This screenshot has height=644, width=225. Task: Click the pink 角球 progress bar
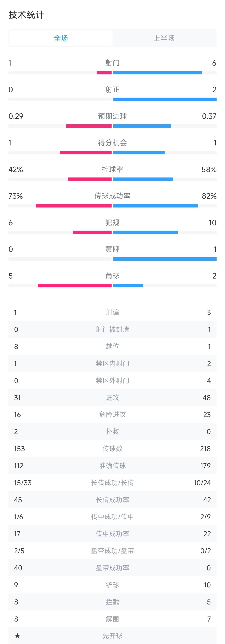click(x=74, y=286)
